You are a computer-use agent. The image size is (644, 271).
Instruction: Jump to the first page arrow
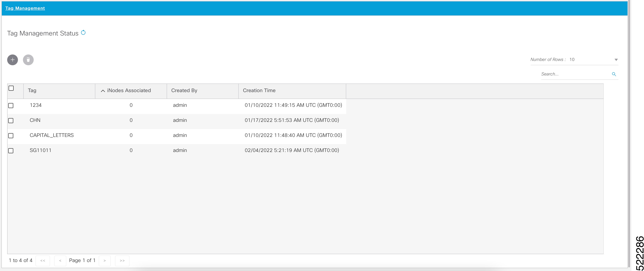click(43, 260)
